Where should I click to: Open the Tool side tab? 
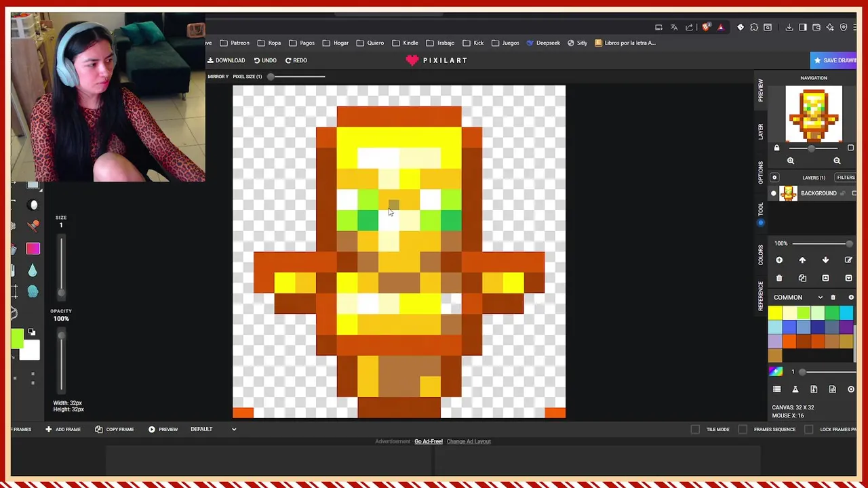pos(761,209)
